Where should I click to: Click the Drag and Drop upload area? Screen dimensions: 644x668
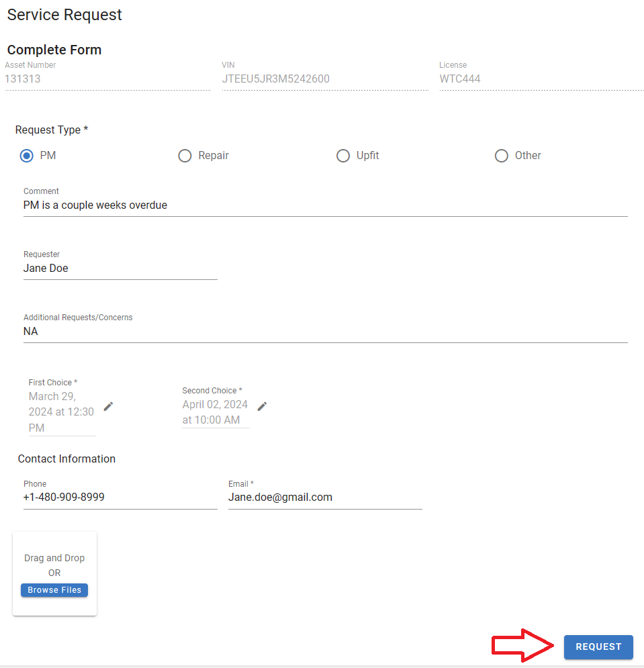click(54, 565)
